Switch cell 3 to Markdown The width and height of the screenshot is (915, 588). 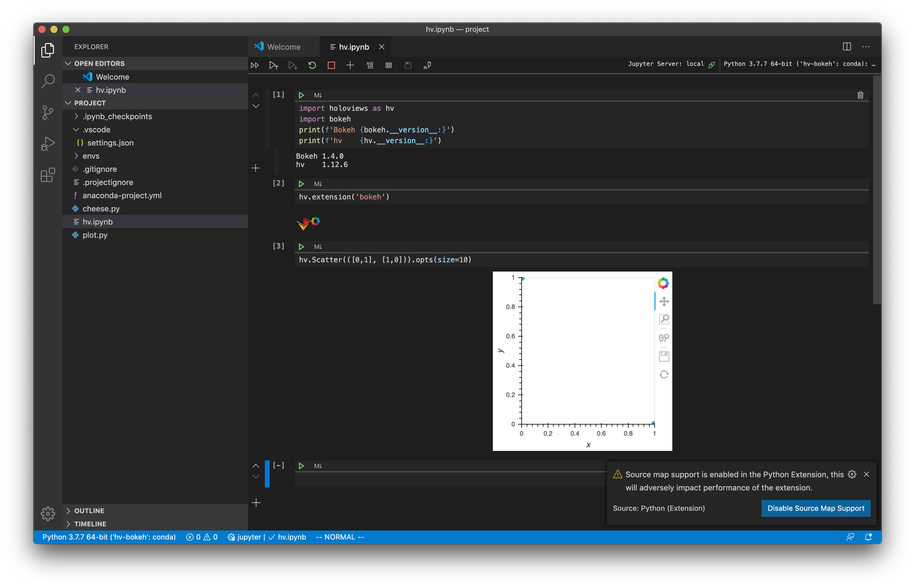point(318,247)
